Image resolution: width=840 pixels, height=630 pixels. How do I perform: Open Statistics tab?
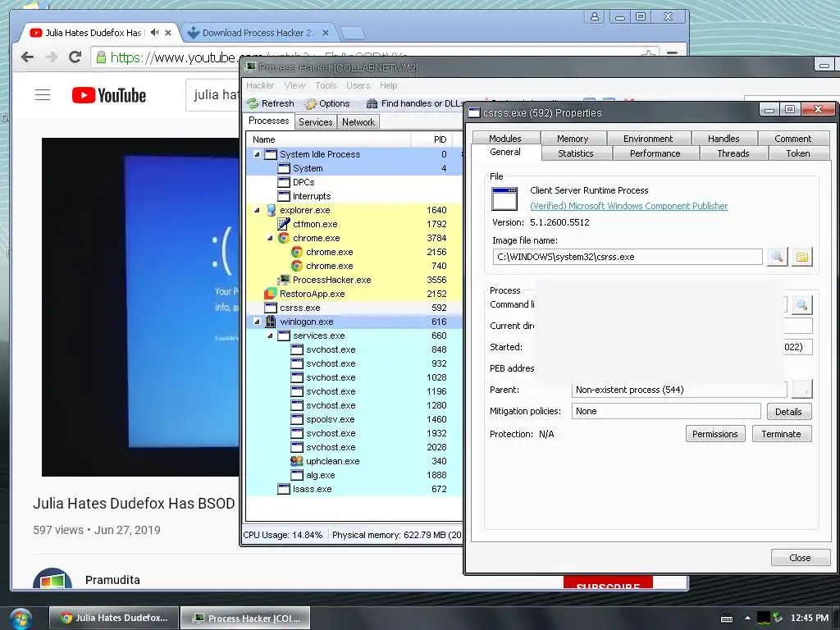pos(575,153)
